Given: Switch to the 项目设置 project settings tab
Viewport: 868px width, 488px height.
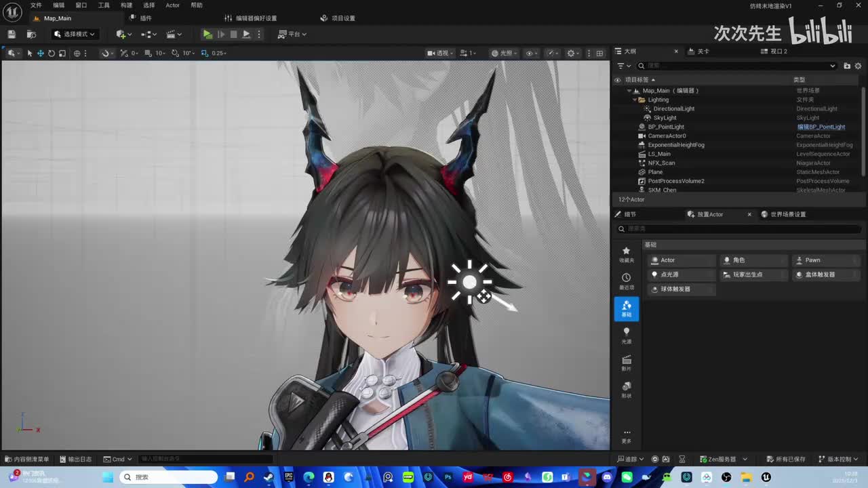Looking at the screenshot, I should (x=338, y=18).
